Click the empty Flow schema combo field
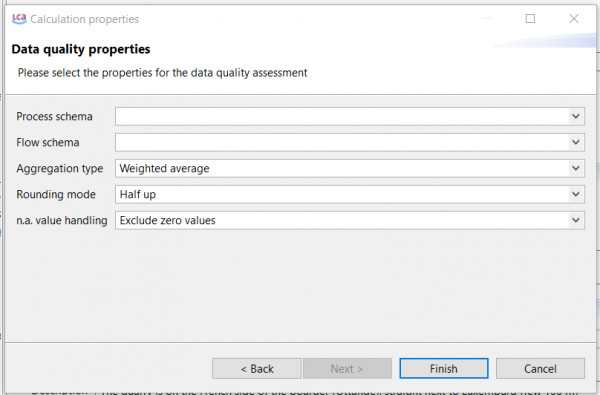 pyautogui.click(x=350, y=142)
